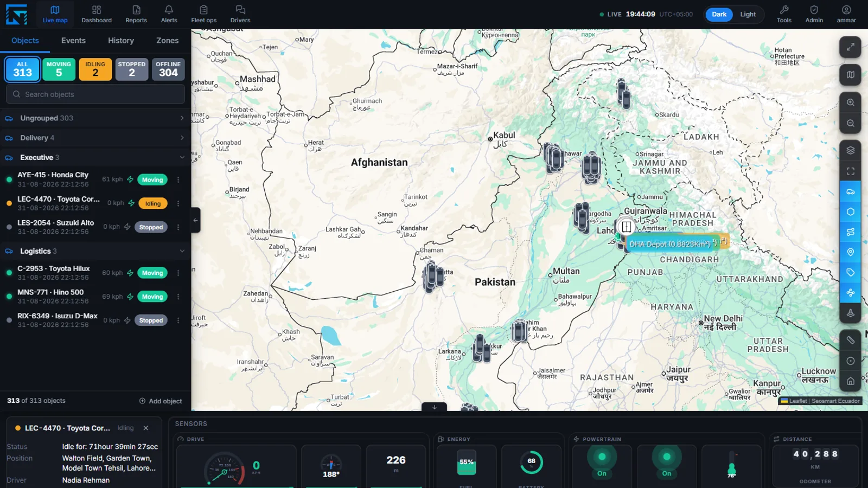Go to Live map

click(55, 15)
